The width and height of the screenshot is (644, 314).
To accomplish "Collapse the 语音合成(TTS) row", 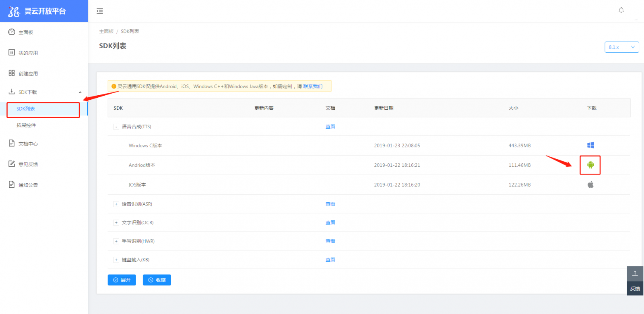I will (116, 127).
